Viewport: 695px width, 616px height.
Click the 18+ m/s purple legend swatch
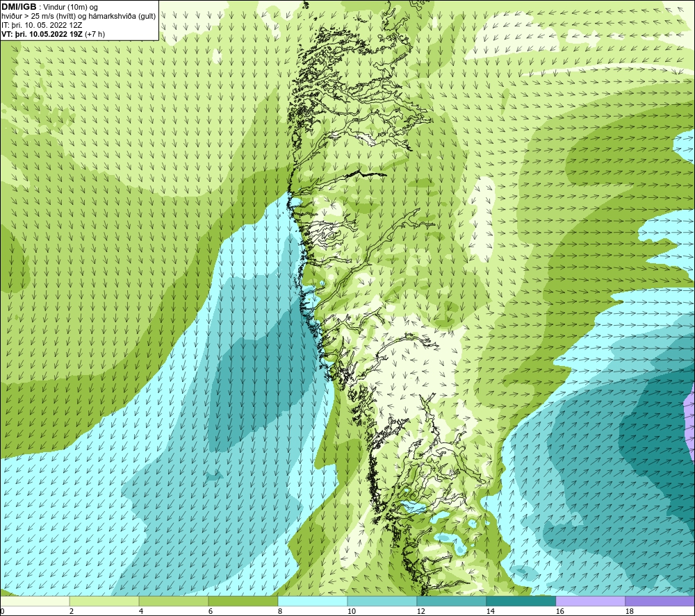point(660,601)
